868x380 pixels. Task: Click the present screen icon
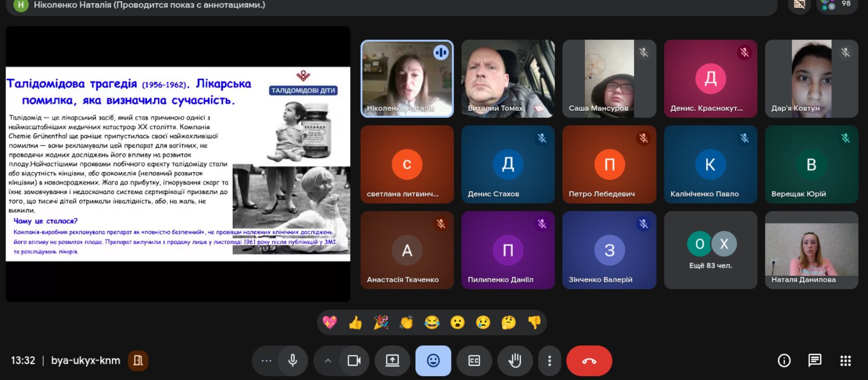[x=392, y=360]
